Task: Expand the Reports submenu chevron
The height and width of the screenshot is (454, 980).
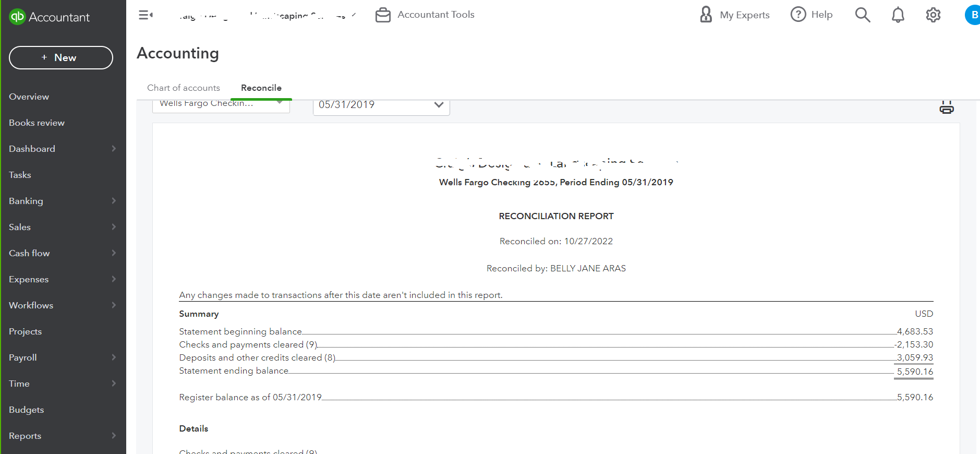Action: point(114,436)
